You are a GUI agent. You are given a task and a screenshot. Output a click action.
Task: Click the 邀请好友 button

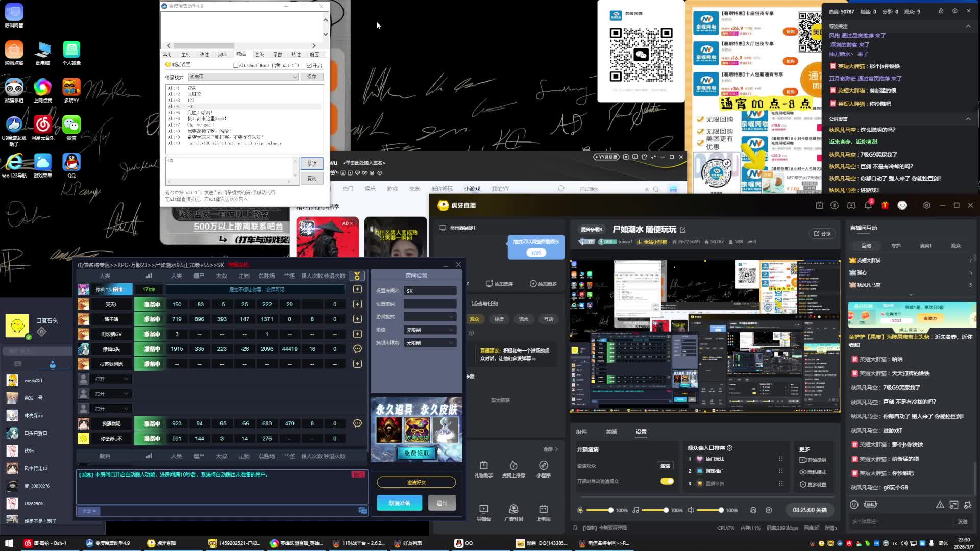[416, 482]
